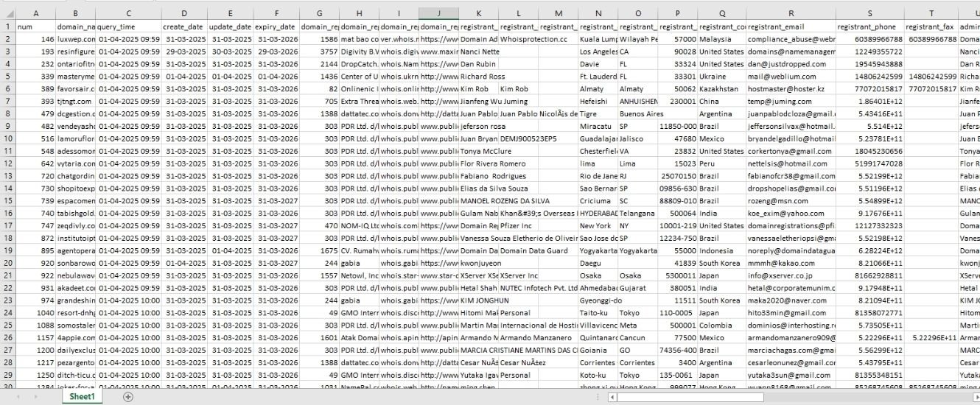The height and width of the screenshot is (405, 980).
Task: Select cell containing 'ANHUISHEN'
Action: click(x=637, y=101)
